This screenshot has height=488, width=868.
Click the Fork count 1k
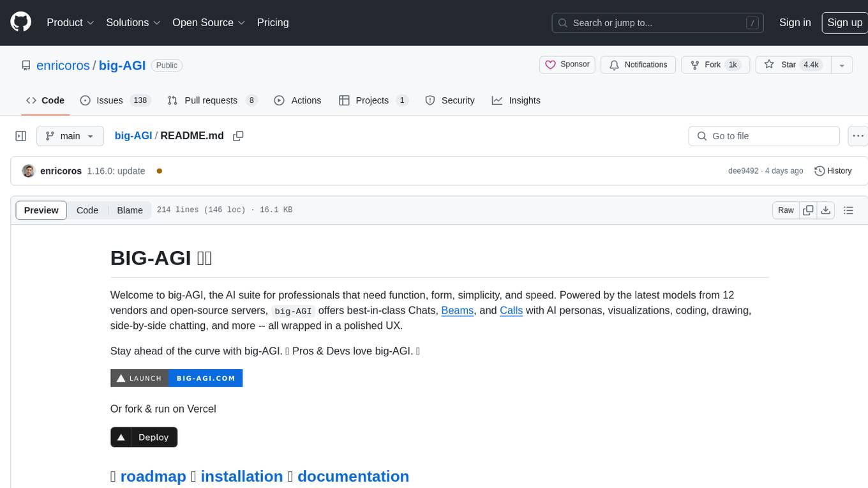coord(733,65)
